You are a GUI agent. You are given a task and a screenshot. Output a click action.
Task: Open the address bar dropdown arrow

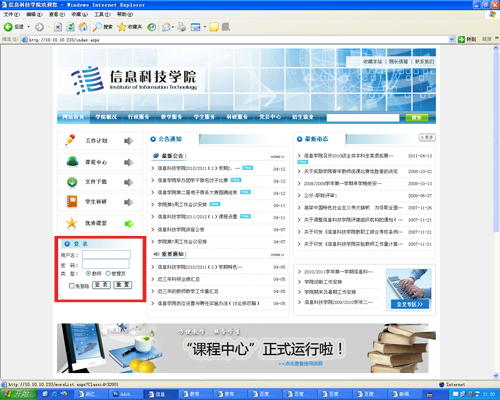[x=452, y=39]
